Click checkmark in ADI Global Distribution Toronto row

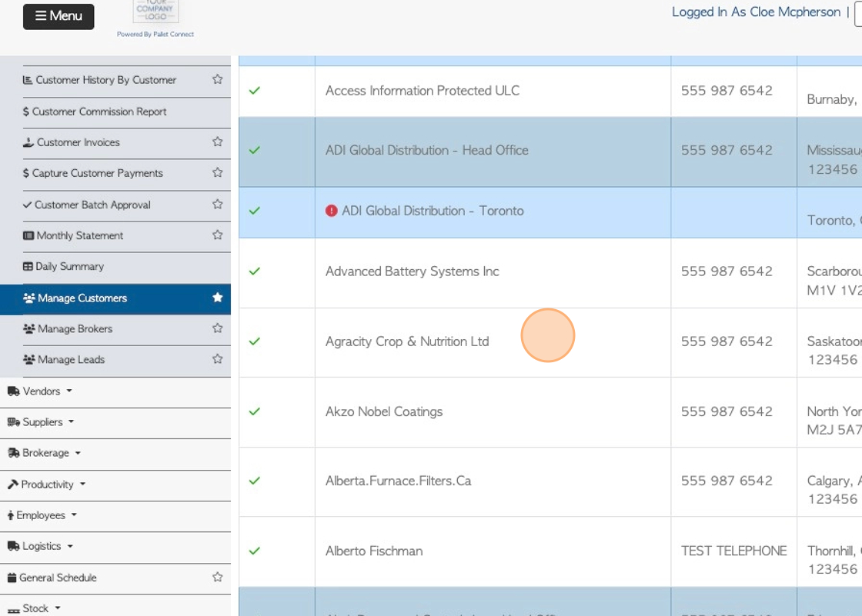[255, 211]
